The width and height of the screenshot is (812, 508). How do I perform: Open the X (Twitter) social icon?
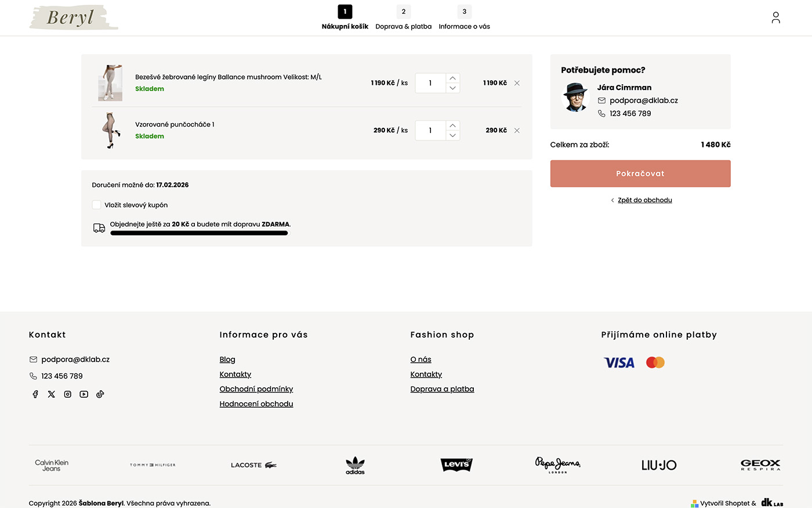52,394
